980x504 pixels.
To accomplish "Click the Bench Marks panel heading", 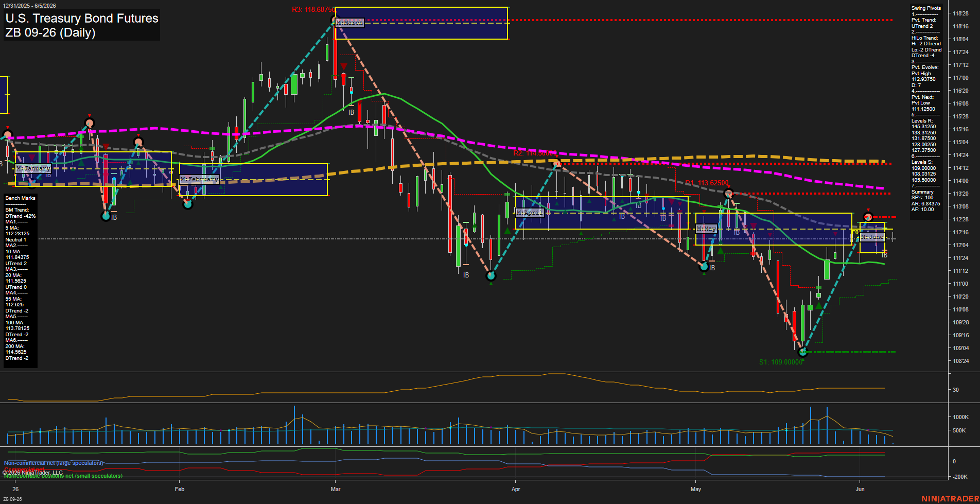I will (21, 198).
